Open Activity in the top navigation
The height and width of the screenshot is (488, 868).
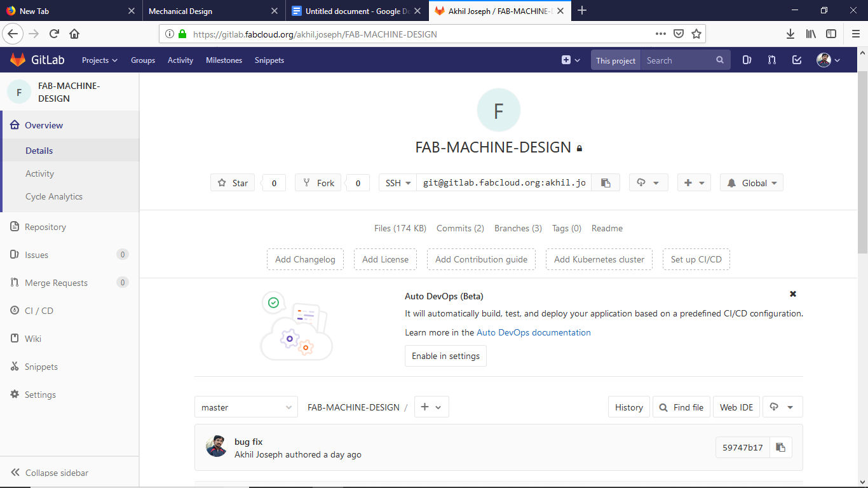coord(180,60)
